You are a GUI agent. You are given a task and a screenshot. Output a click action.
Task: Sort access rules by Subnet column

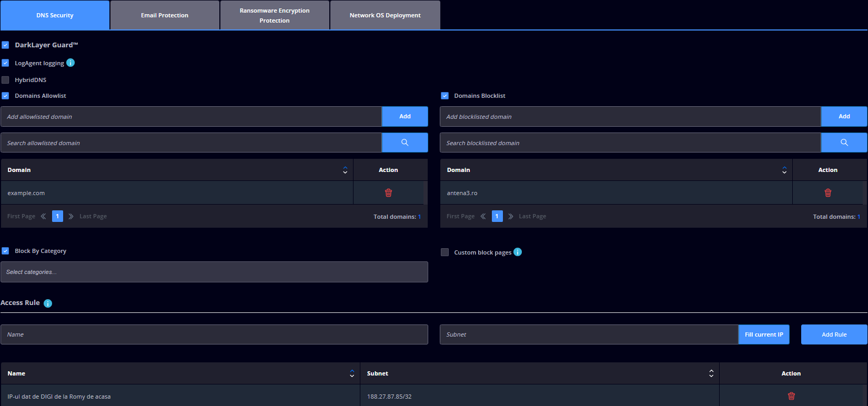pos(711,373)
